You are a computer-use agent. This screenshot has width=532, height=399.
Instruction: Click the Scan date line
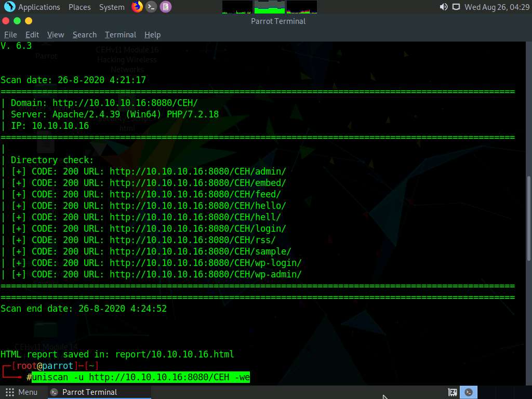73,80
